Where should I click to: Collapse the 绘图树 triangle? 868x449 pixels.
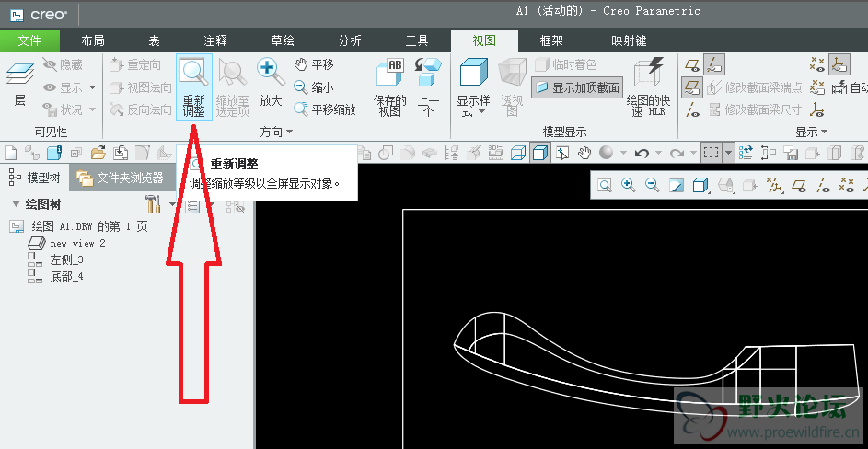pos(16,204)
